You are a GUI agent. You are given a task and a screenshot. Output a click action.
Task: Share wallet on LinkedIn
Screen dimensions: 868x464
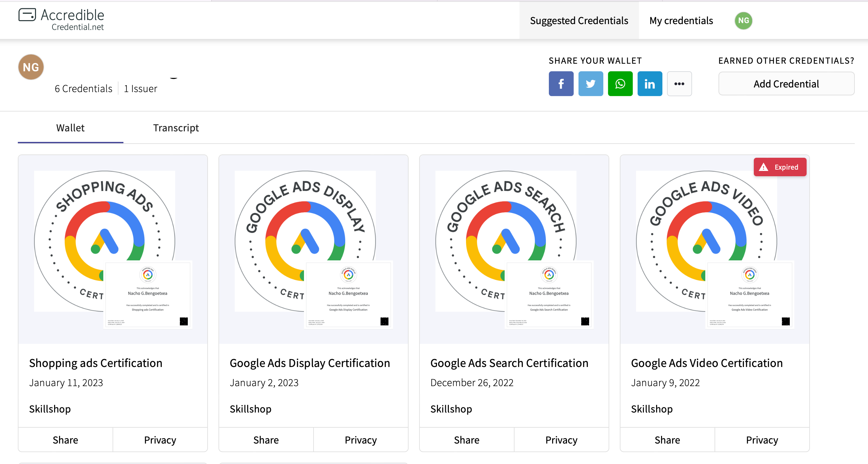[x=650, y=83]
